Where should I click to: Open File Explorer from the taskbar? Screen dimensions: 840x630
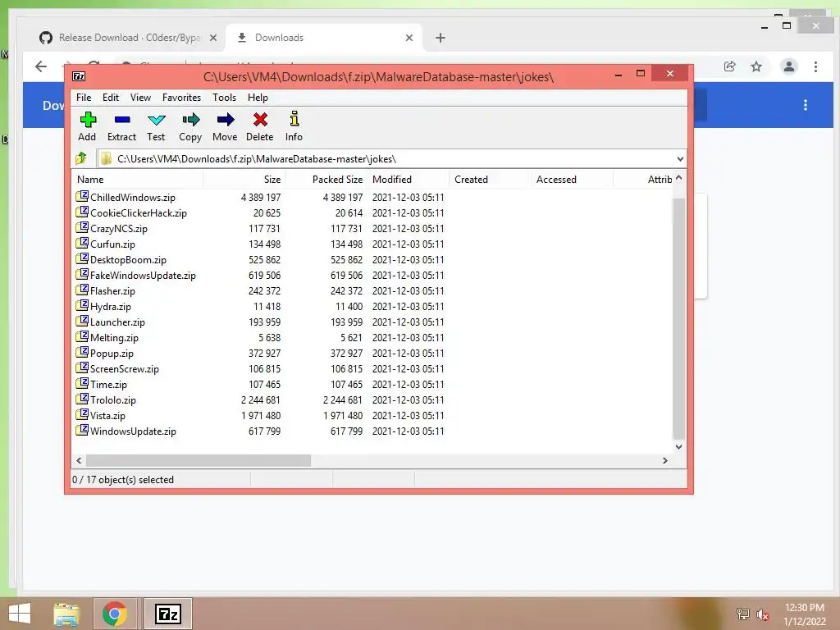coord(66,614)
